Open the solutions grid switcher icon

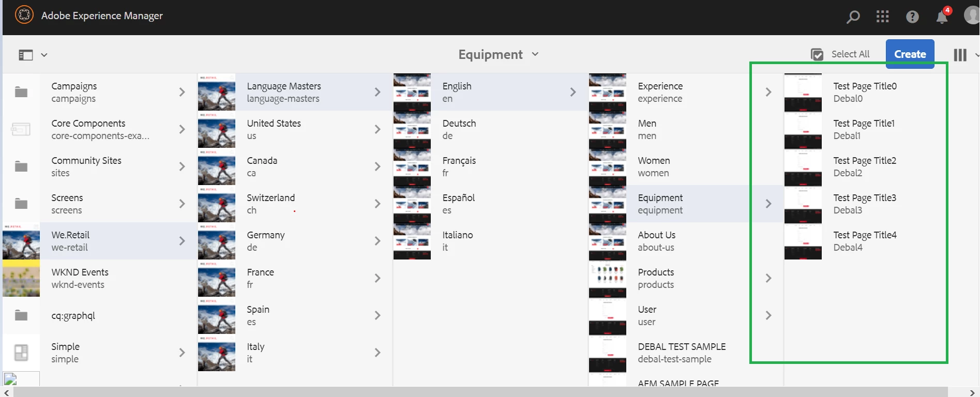[883, 17]
